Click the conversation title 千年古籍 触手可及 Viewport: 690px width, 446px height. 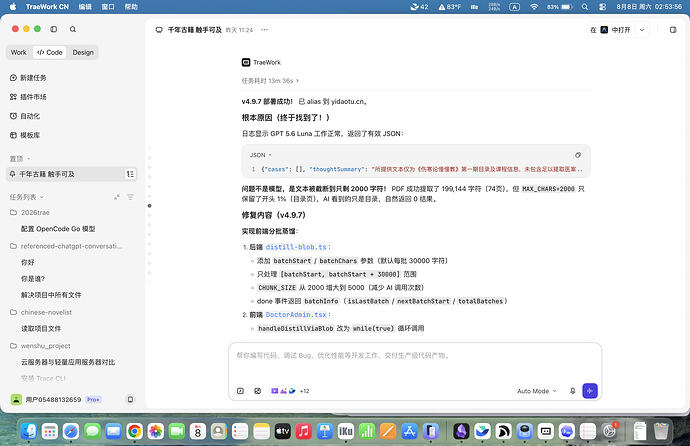(x=195, y=30)
